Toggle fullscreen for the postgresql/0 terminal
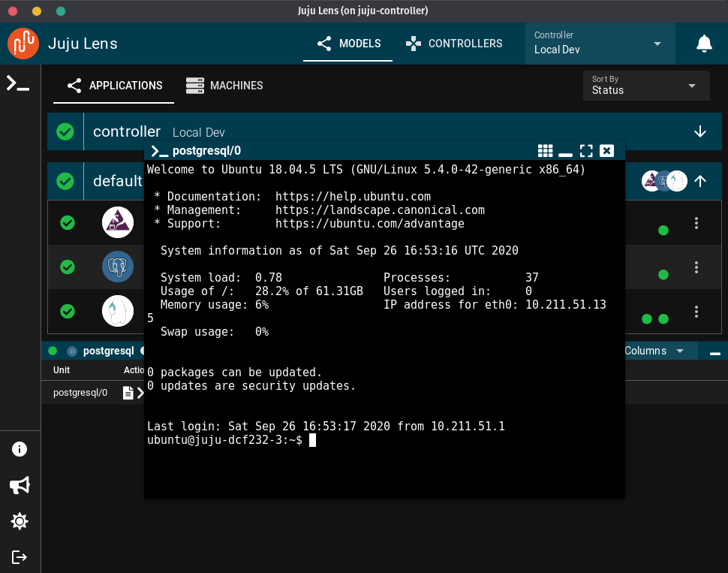The height and width of the screenshot is (573, 728). (x=586, y=150)
